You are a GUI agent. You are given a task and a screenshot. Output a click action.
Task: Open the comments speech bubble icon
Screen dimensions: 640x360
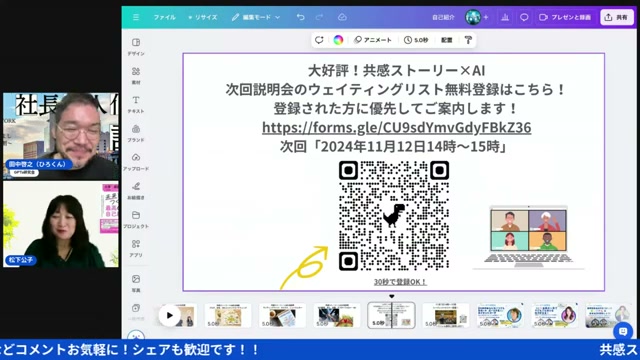(x=524, y=17)
